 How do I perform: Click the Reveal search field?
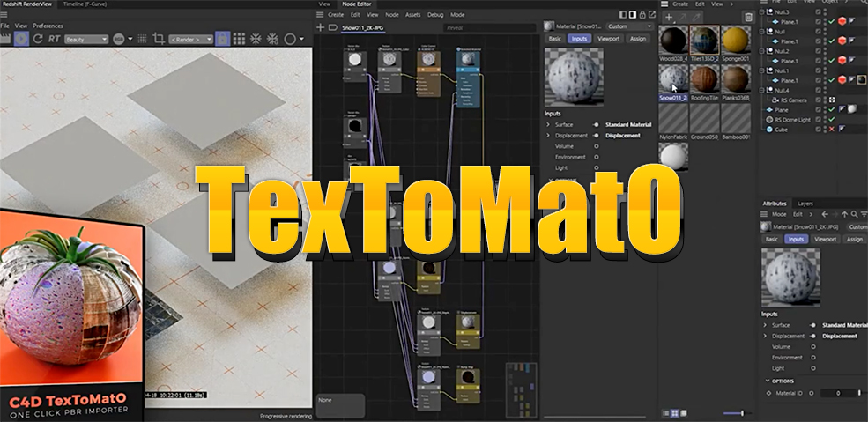[489, 27]
